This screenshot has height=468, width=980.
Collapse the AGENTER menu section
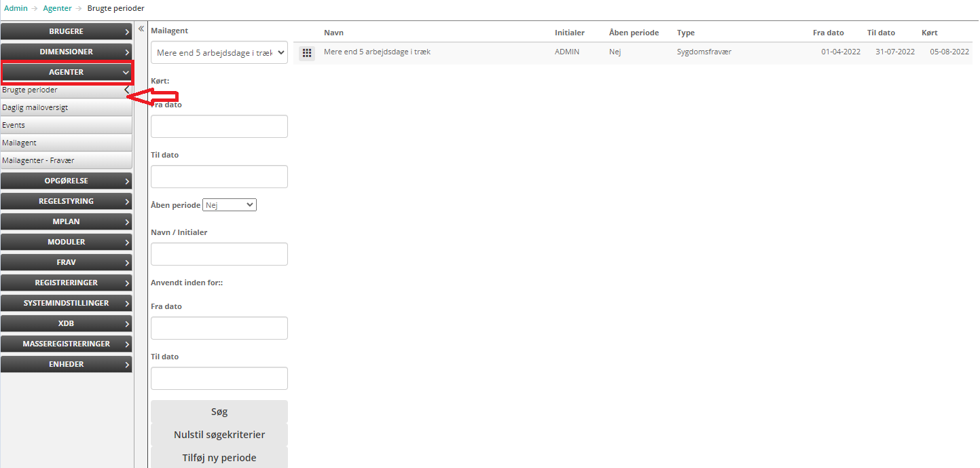[x=67, y=72]
